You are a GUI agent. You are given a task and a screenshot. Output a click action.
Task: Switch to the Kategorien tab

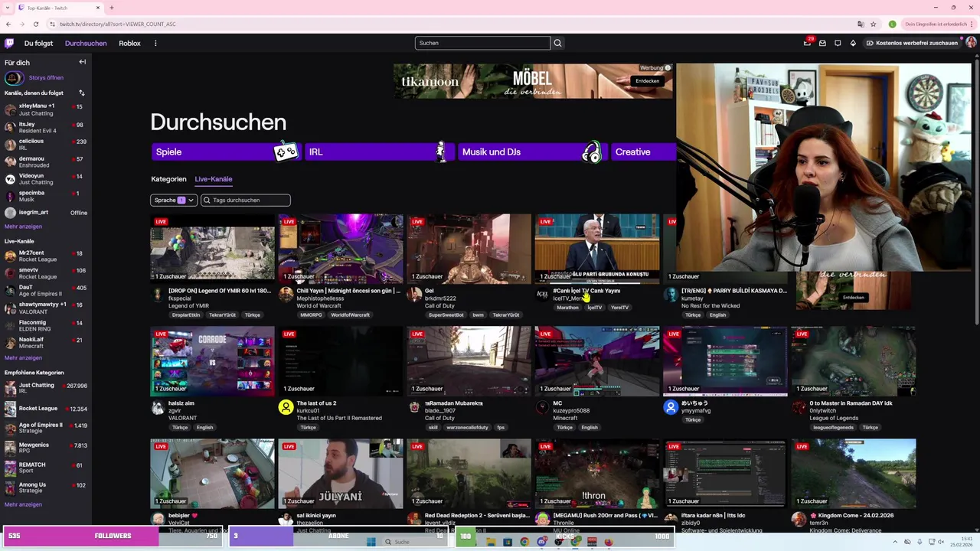click(168, 179)
